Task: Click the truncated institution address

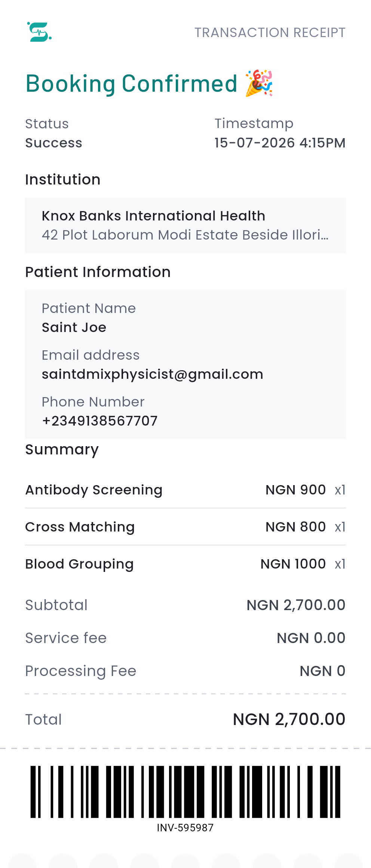Action: tap(185, 235)
